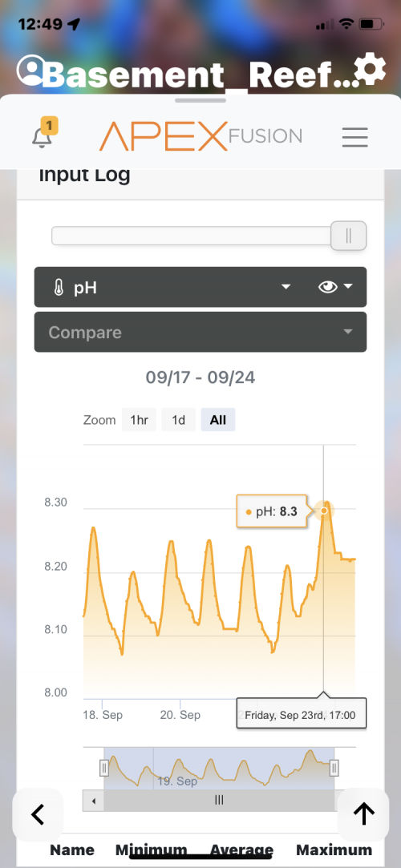Go back with the left chevron button
Image resolution: width=401 pixels, height=868 pixels.
38,813
